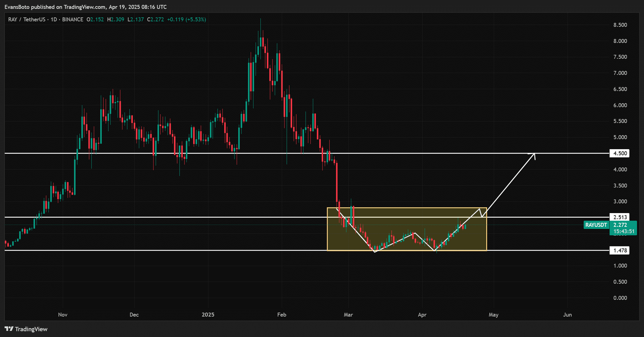
Task: Click the white projection arrowhead near 4.500
Action: [x=533, y=155]
